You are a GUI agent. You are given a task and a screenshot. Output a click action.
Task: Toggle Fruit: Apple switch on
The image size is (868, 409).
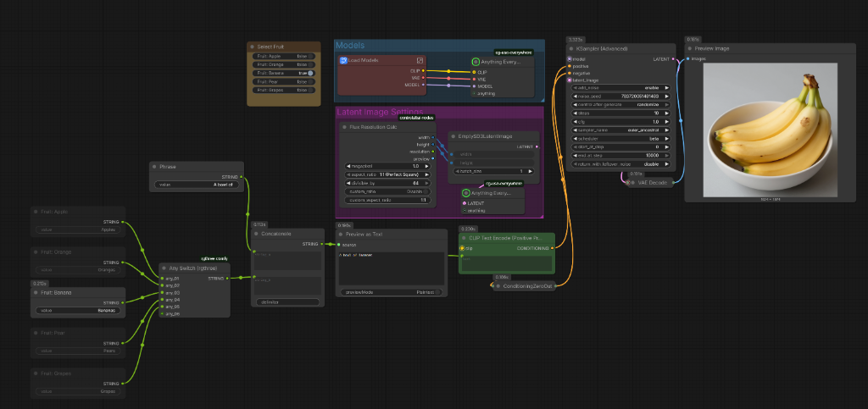[310, 57]
